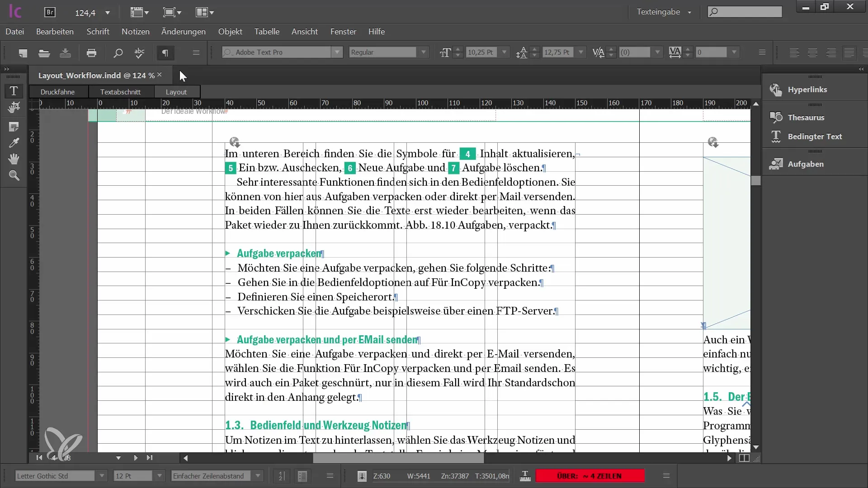The height and width of the screenshot is (488, 868).
Task: Drag the horizontal scrollbar right
Action: (728, 458)
